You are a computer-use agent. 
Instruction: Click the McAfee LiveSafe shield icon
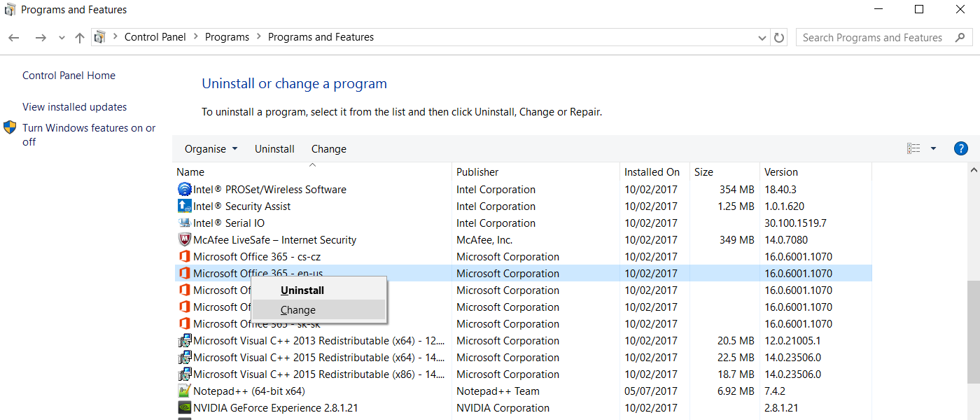point(185,240)
